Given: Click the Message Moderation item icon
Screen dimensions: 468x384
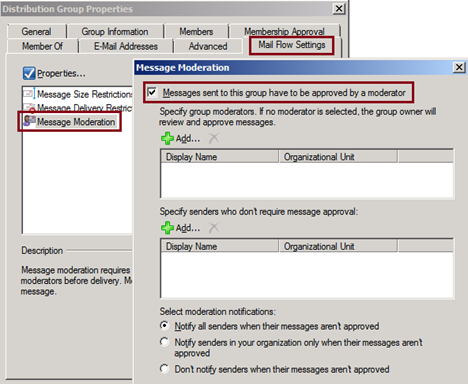Looking at the screenshot, I should (x=29, y=121).
